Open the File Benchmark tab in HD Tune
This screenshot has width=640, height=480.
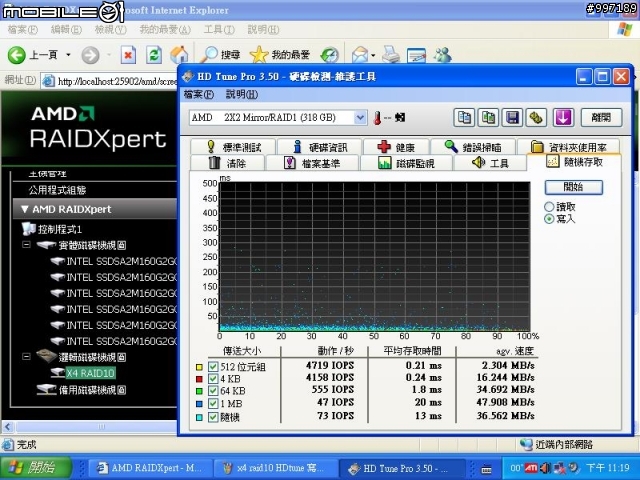[x=312, y=163]
